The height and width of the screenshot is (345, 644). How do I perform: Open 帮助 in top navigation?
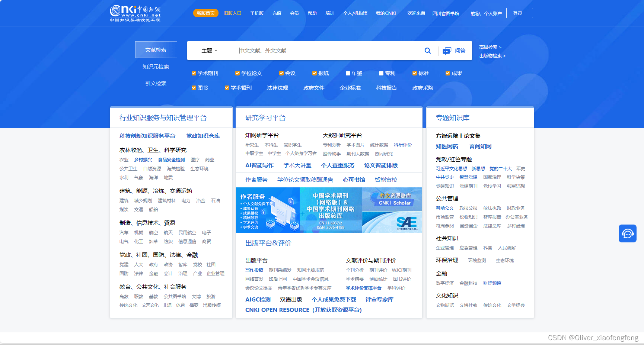click(312, 13)
